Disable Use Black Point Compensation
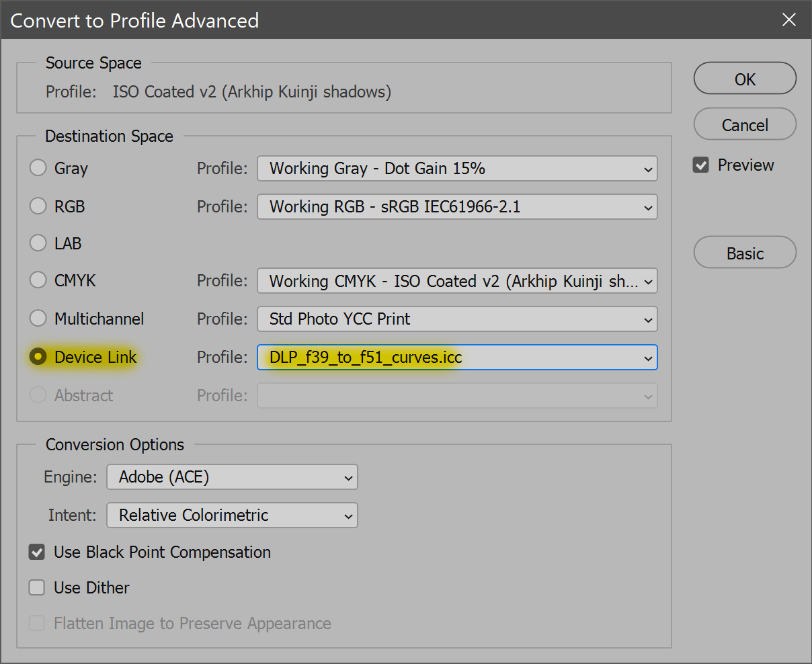Viewport: 812px width, 664px height. click(37, 552)
